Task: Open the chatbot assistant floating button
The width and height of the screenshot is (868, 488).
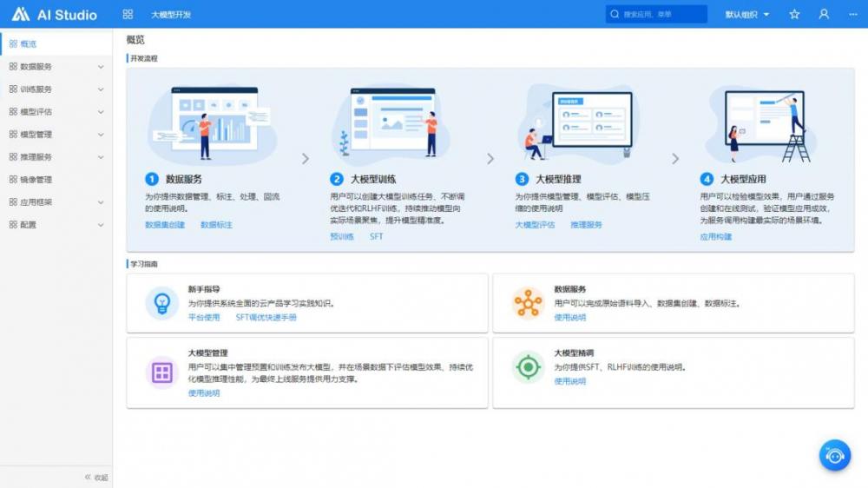Action: pos(834,455)
